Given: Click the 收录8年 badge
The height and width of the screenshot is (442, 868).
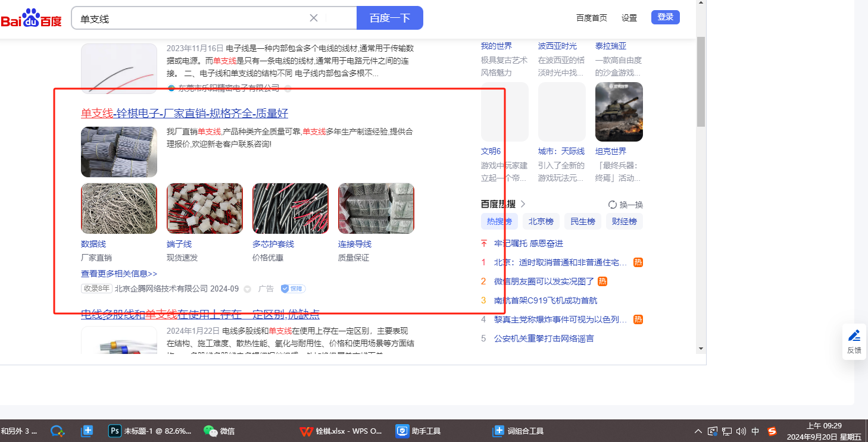Looking at the screenshot, I should (96, 289).
